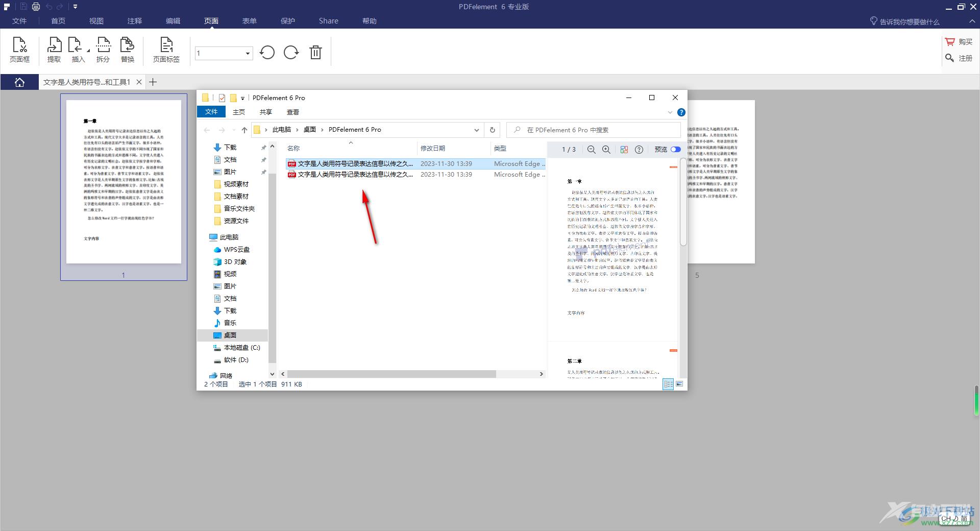Open Explorer's 文件 tab

click(211, 112)
